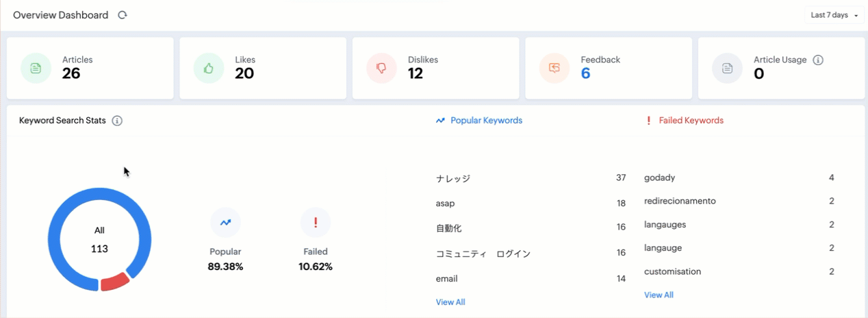The width and height of the screenshot is (868, 318).
Task: Open the Last 7 days dropdown
Action: [x=834, y=15]
